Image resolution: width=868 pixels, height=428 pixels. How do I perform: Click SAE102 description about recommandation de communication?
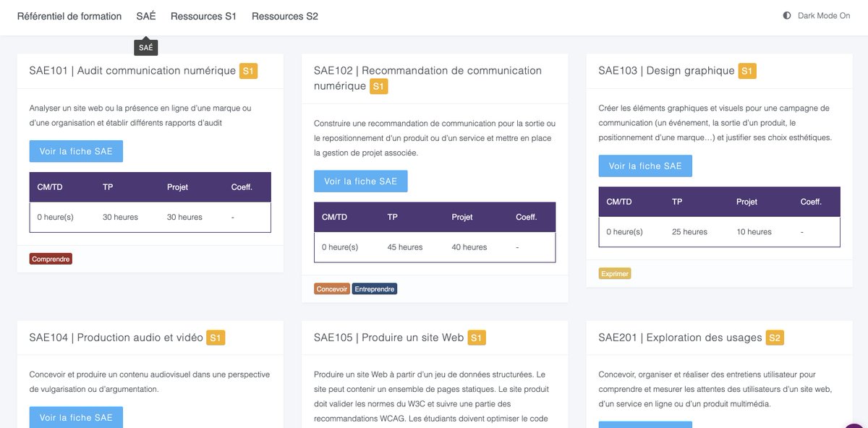(435, 138)
